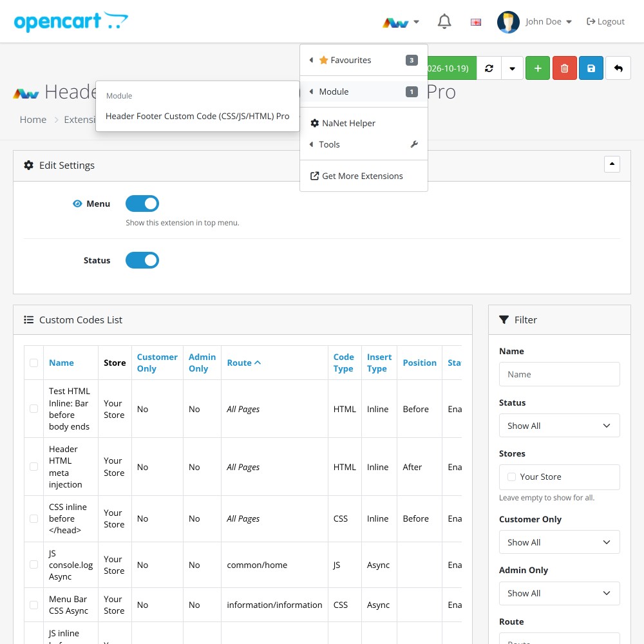Sort by the Customer Only column
This screenshot has width=644, height=644.
pyautogui.click(x=157, y=363)
